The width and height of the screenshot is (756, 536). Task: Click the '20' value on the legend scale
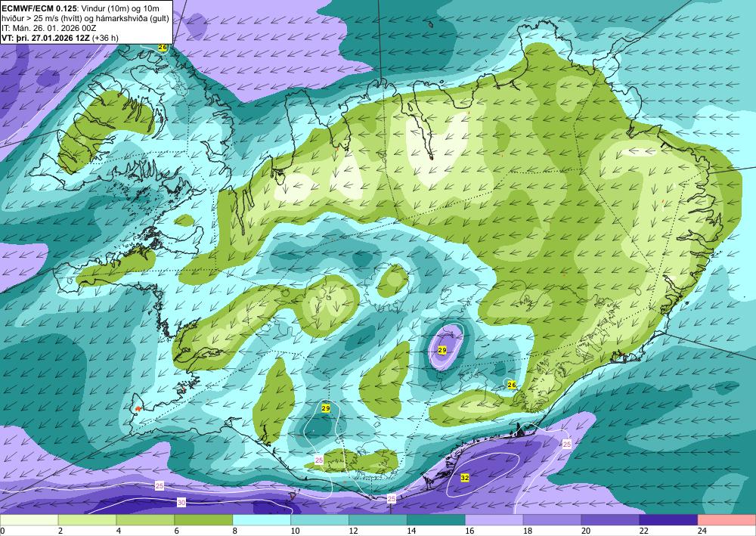pos(586,531)
